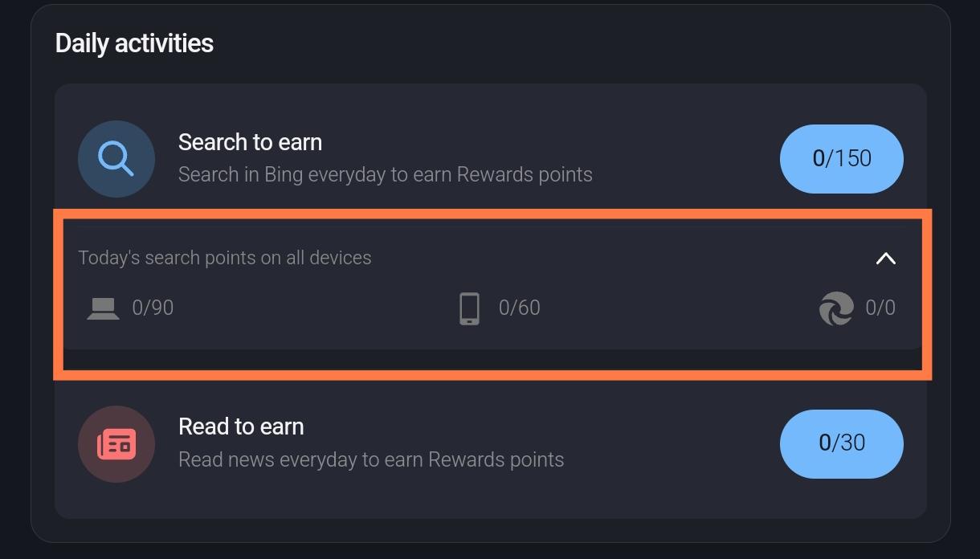Collapse the search points breakdown panel

click(885, 259)
